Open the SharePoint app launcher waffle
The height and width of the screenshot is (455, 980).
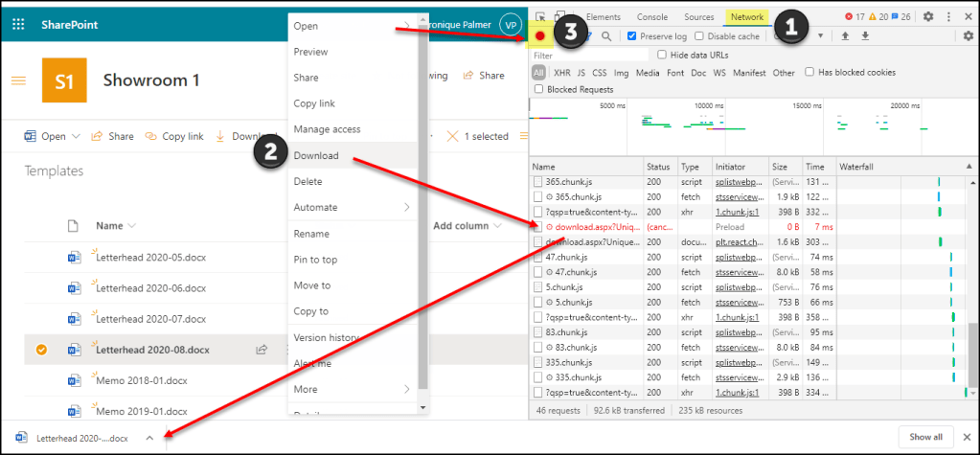point(17,24)
